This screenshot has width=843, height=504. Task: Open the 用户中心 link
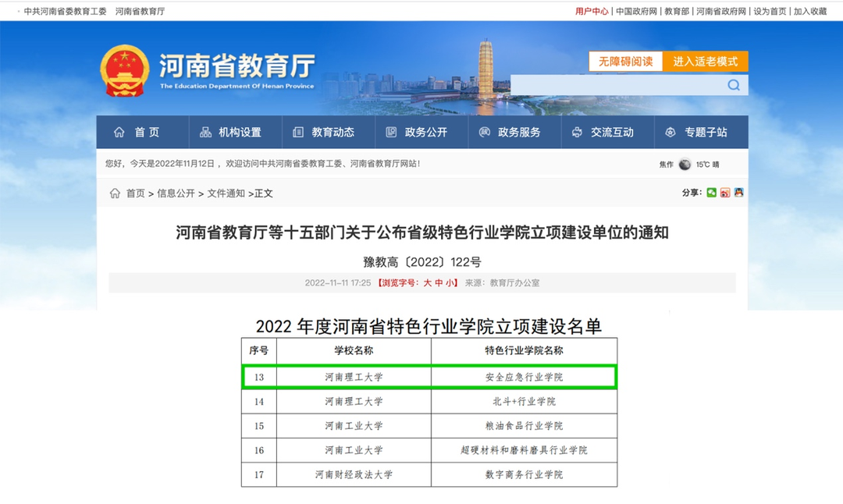(x=592, y=11)
